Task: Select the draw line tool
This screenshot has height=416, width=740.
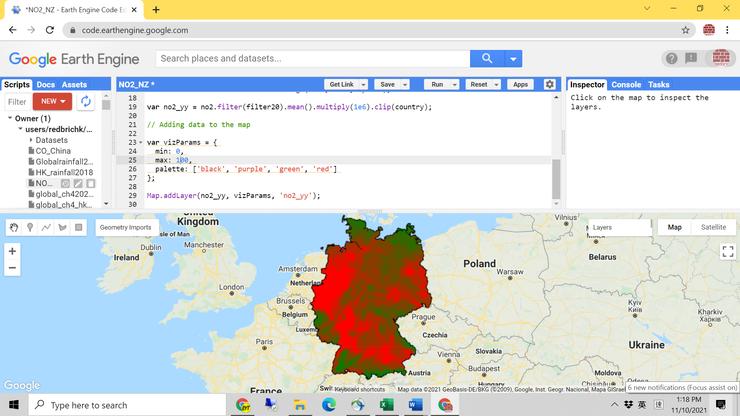Action: click(46, 228)
